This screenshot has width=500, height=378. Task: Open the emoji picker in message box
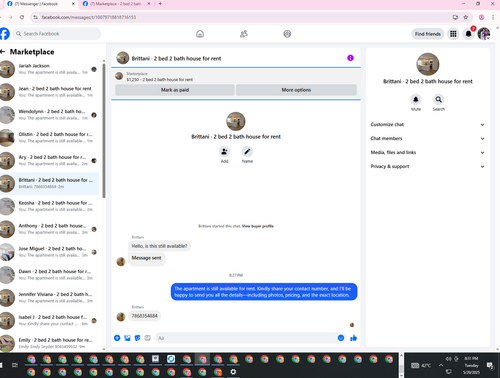(341, 338)
